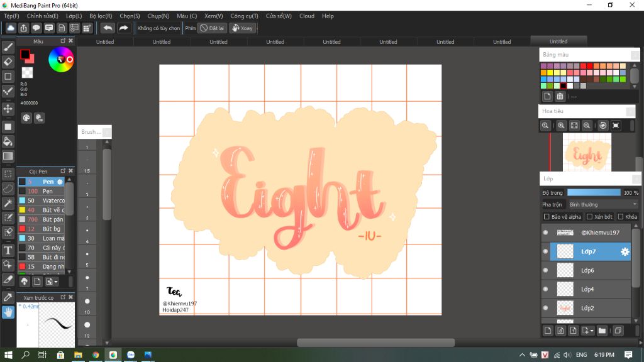Screen dimensions: 644x362
Task: Undo the last action
Action: click(x=108, y=28)
